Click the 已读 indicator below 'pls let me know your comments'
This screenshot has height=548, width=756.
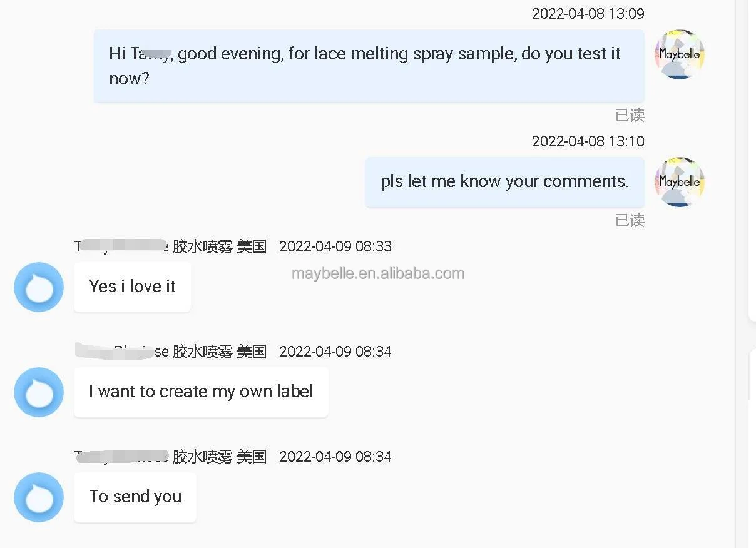(630, 220)
